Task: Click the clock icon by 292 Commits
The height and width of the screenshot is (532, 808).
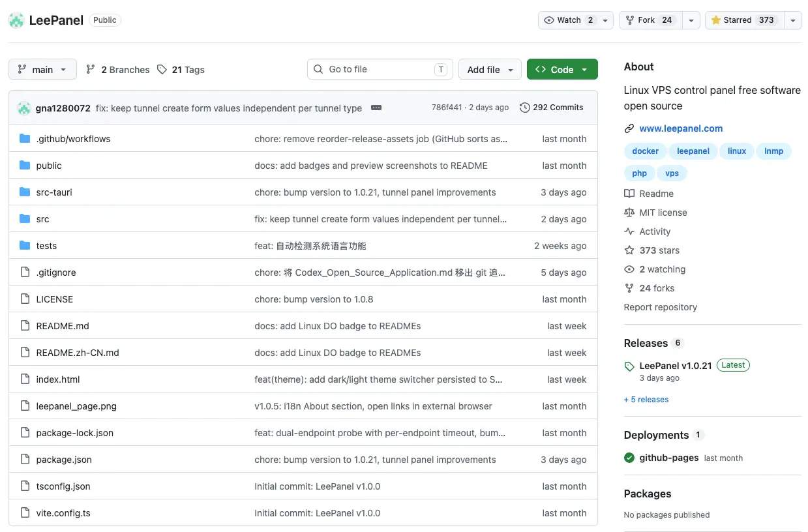Action: pos(524,108)
